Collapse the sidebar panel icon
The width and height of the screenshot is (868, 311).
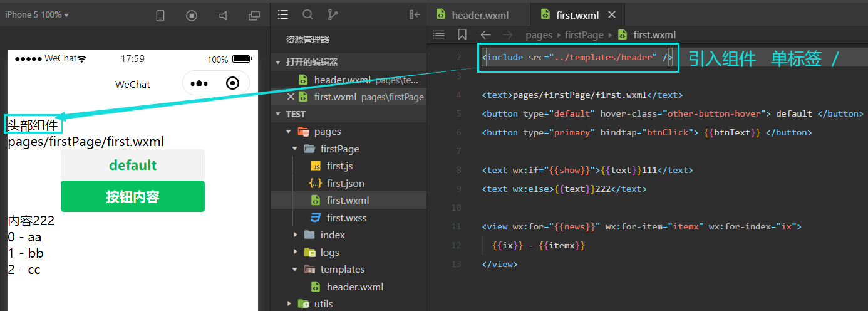(415, 14)
